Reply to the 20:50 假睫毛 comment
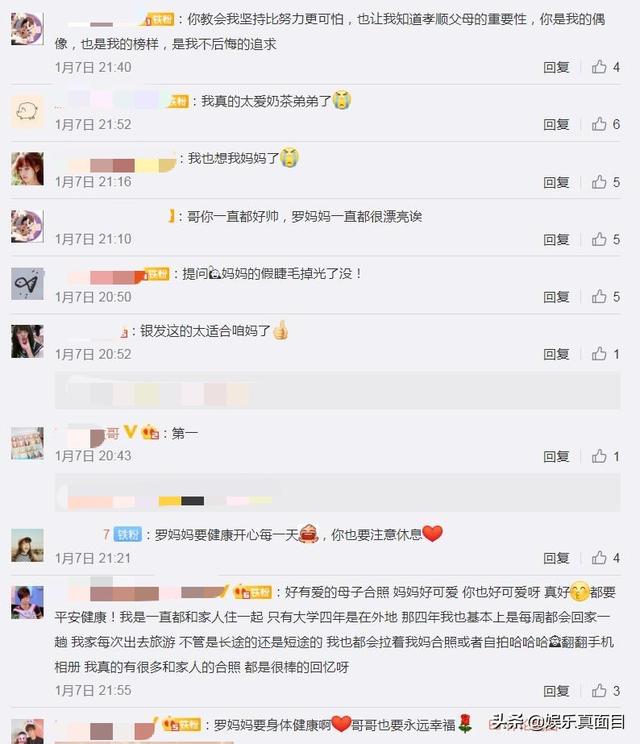The width and height of the screenshot is (640, 744). tap(556, 297)
